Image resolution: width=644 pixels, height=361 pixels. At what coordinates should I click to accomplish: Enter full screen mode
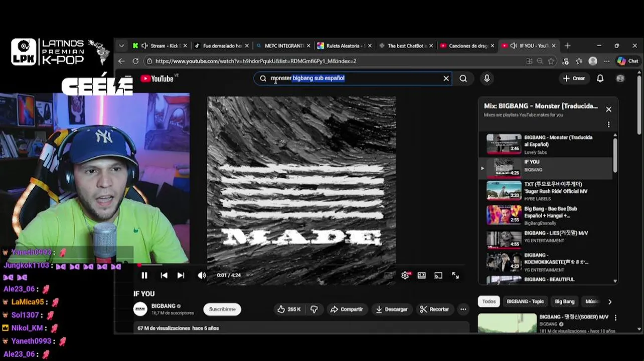[455, 275]
